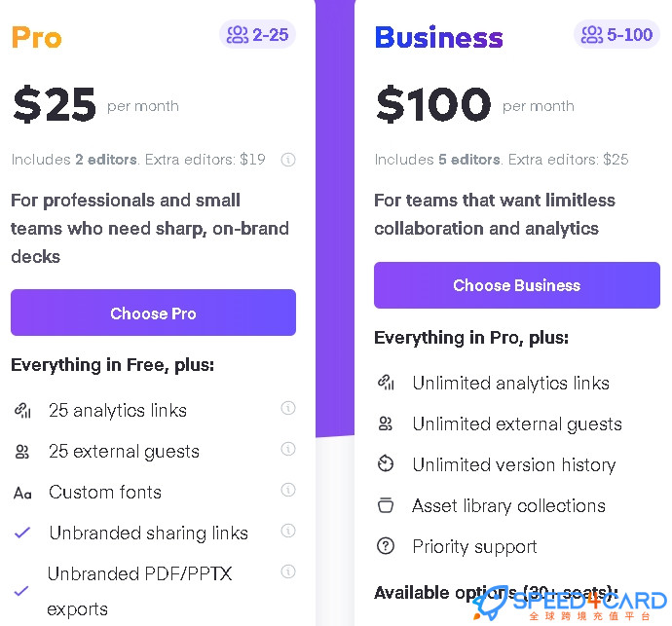Image resolution: width=672 pixels, height=626 pixels.
Task: Open info icon for Unbranded PDF/PPTX exports
Action: pyautogui.click(x=288, y=571)
